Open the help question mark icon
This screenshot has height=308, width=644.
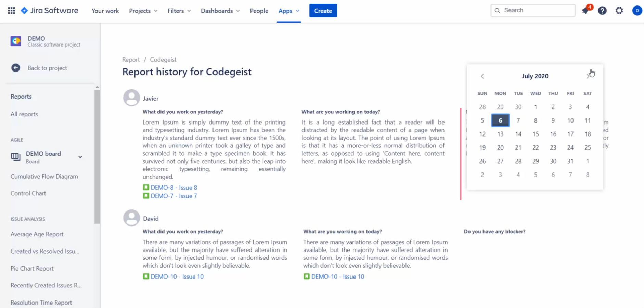pos(602,11)
